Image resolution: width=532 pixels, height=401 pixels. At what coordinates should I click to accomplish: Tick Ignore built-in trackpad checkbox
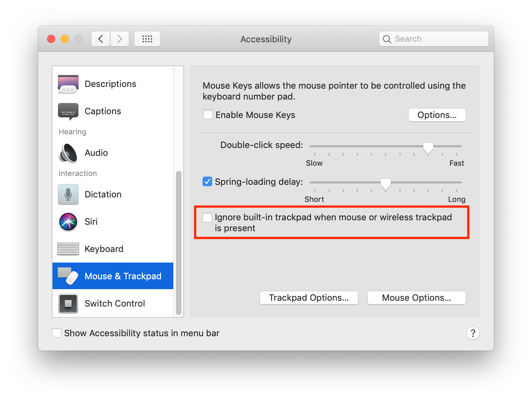pos(207,217)
